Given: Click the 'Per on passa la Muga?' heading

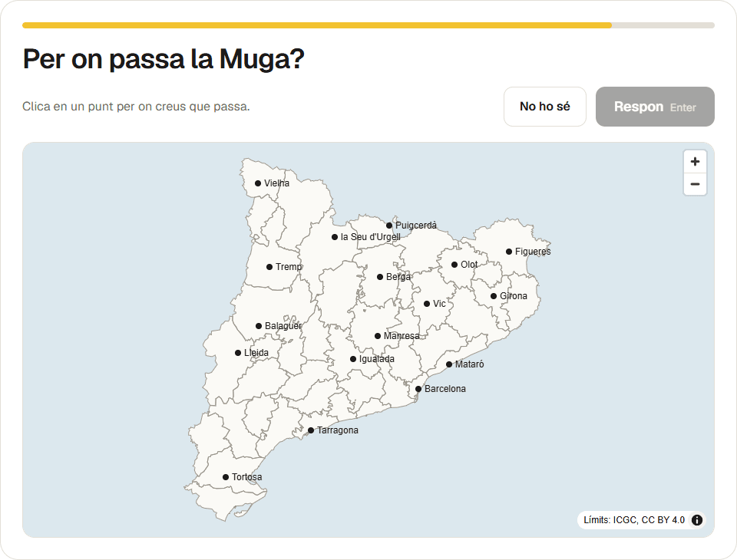Looking at the screenshot, I should tap(164, 59).
